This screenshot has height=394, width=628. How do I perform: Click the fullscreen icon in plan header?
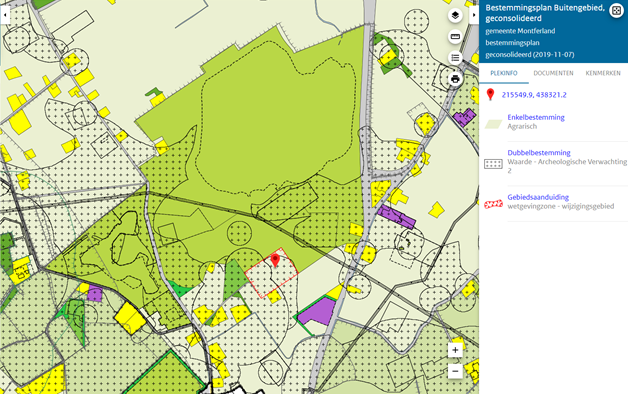pyautogui.click(x=616, y=11)
